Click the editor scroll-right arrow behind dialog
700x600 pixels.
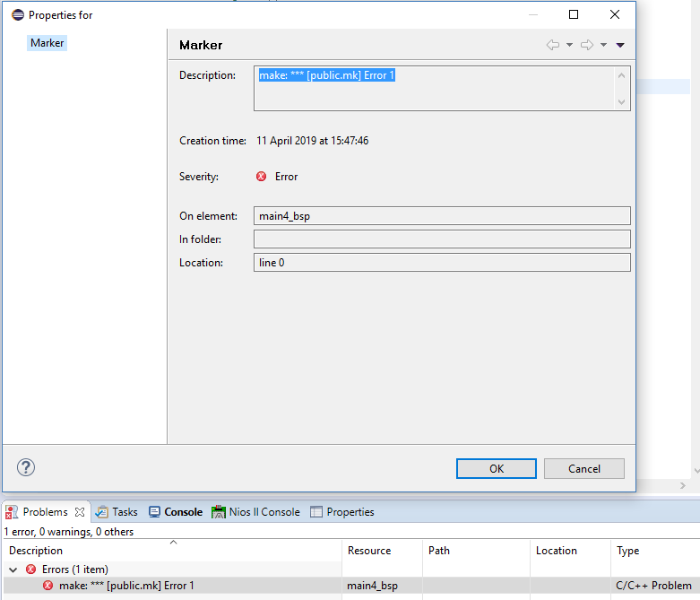[683, 485]
